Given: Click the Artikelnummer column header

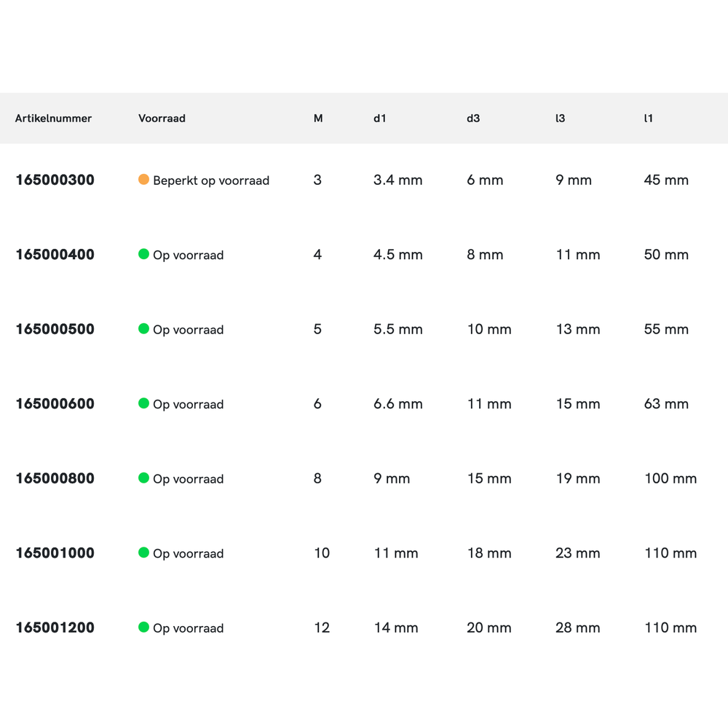Looking at the screenshot, I should [x=53, y=118].
